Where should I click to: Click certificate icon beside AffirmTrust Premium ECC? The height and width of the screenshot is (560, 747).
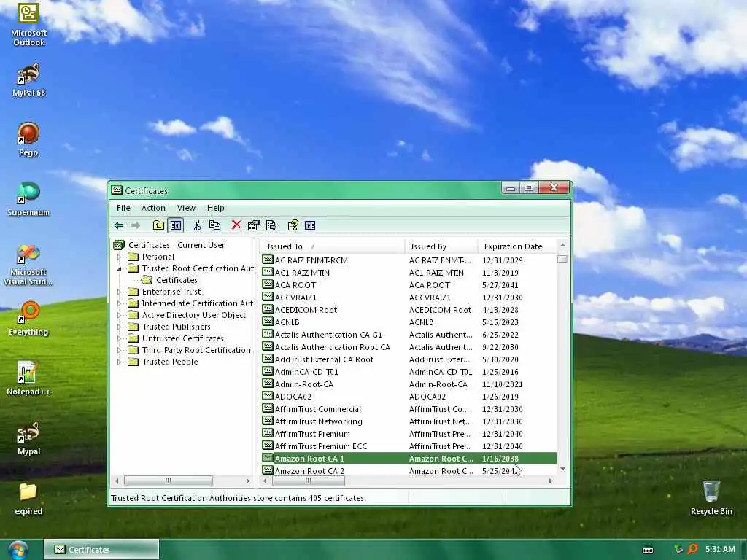click(267, 446)
